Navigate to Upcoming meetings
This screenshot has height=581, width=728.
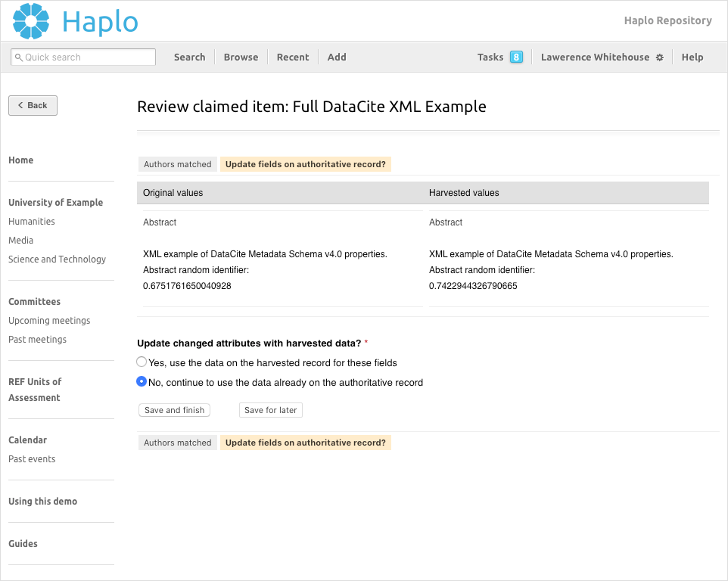[x=49, y=320]
